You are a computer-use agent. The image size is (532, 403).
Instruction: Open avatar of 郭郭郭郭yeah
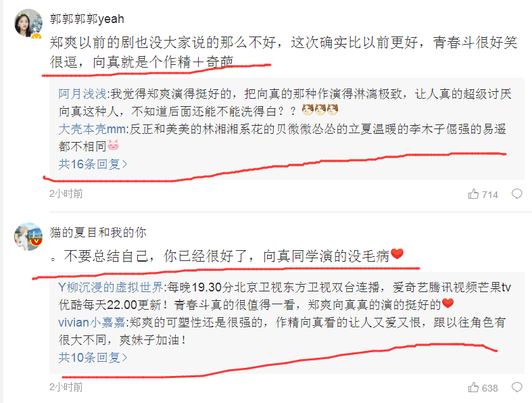tap(28, 23)
